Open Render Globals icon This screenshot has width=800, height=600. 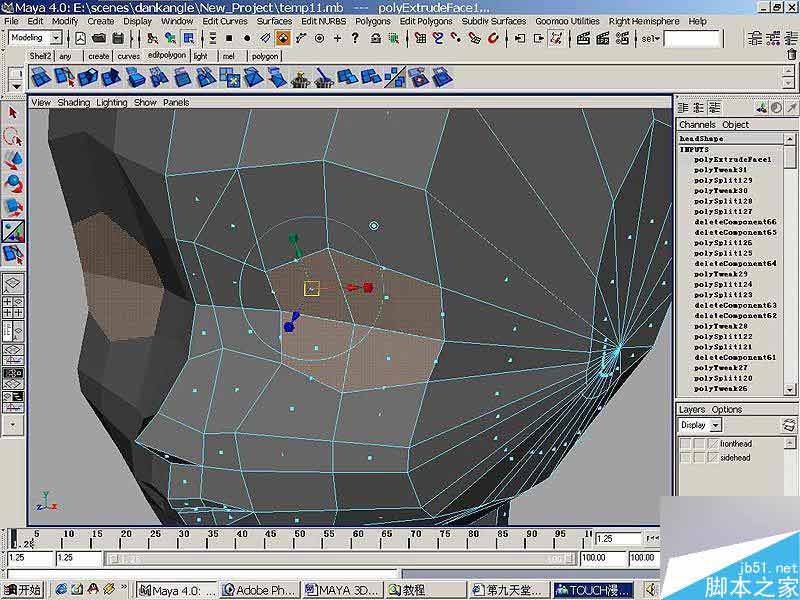coord(622,38)
